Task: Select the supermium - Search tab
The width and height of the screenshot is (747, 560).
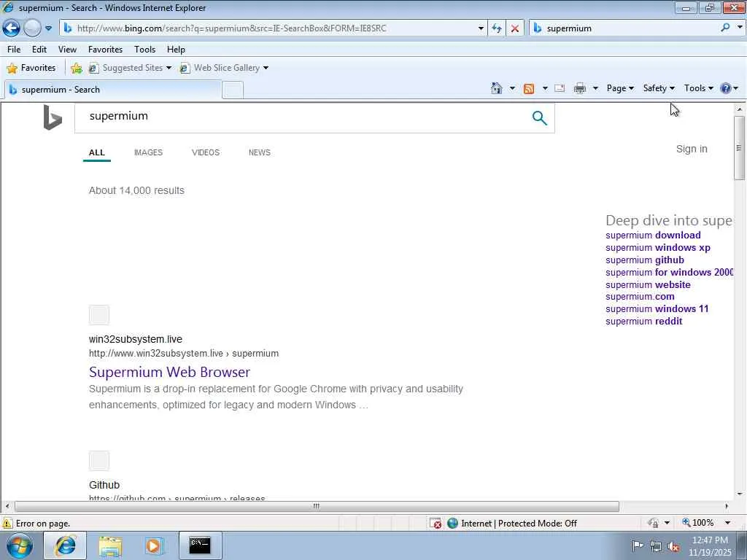Action: [x=112, y=90]
